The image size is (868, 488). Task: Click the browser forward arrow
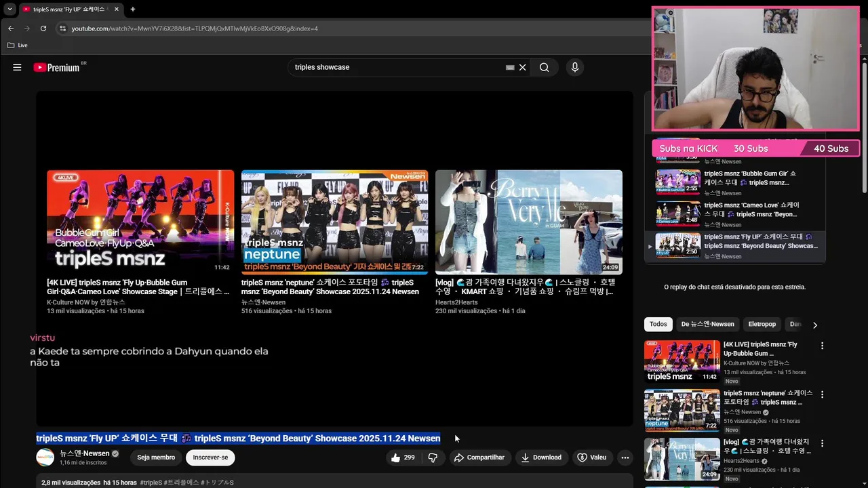(26, 28)
